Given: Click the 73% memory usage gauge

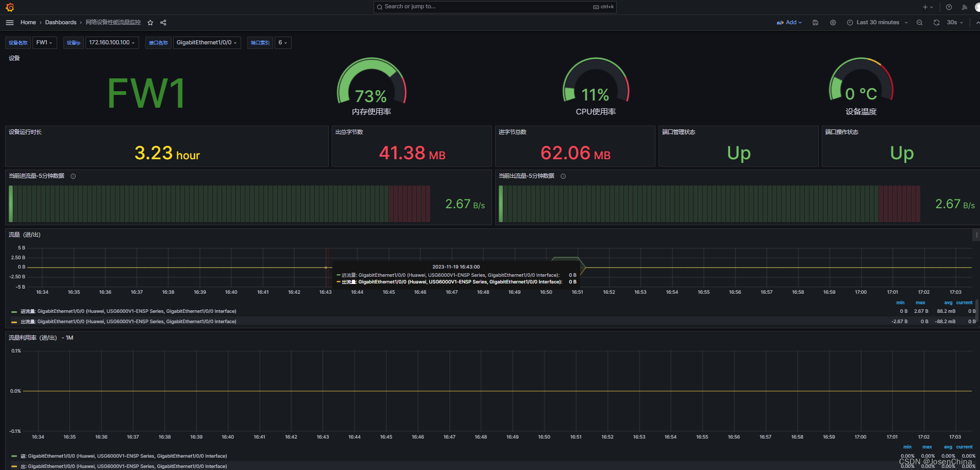Looking at the screenshot, I should tap(371, 81).
